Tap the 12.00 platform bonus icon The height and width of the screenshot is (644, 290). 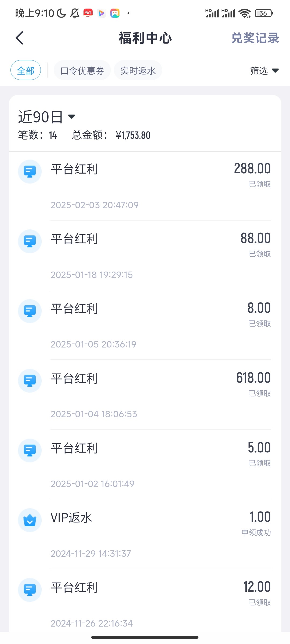click(x=30, y=590)
